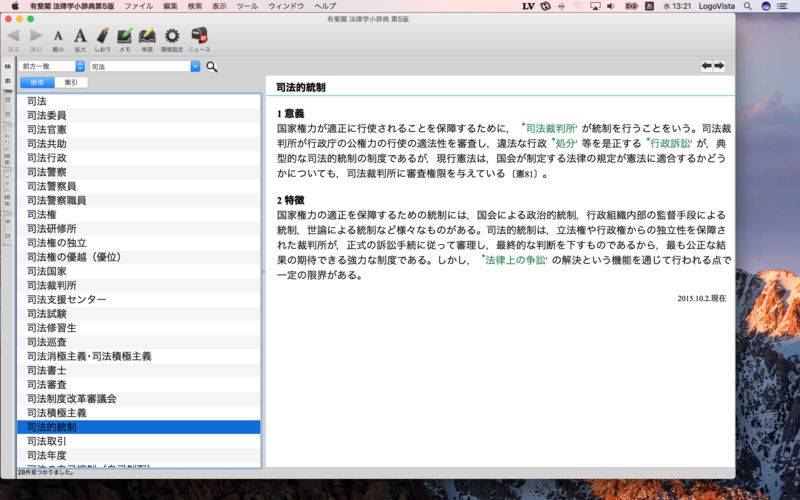
Task: Enlarge text with the 拡大 icon
Action: point(80,36)
